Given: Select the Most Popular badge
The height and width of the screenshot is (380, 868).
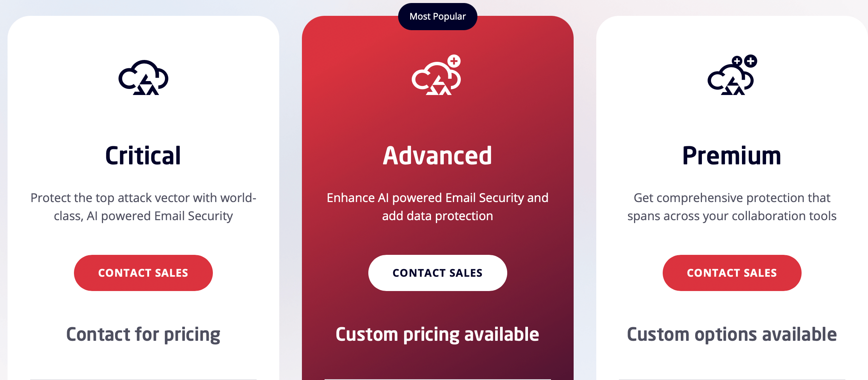Looking at the screenshot, I should coord(437,17).
